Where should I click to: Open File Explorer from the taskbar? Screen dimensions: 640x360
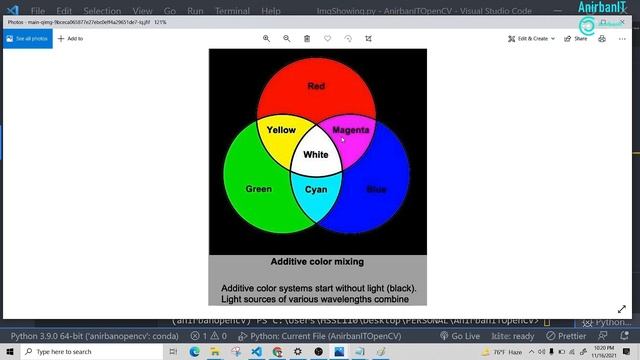click(x=215, y=351)
